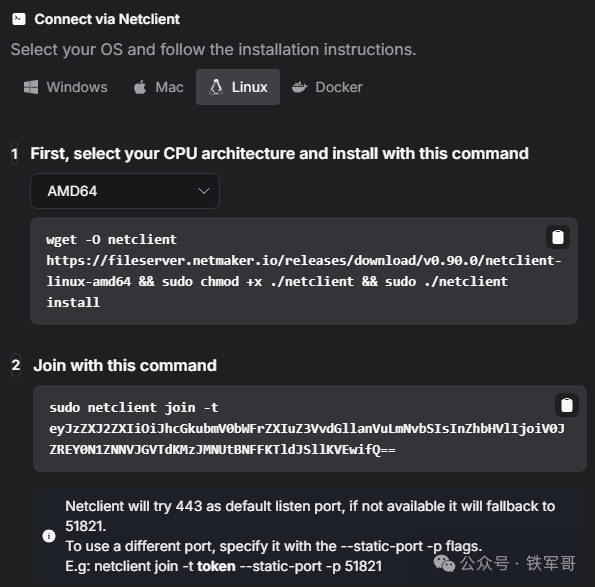Screen dimensions: 595x587
Task: Expand the CPU architecture chevron arrow
Action: [x=204, y=191]
